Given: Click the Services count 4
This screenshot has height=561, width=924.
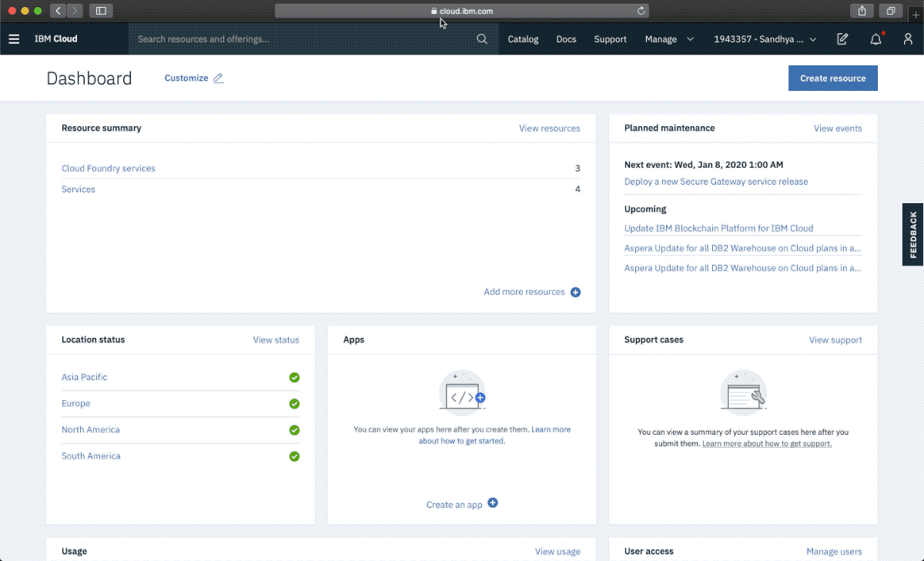Looking at the screenshot, I should (577, 189).
